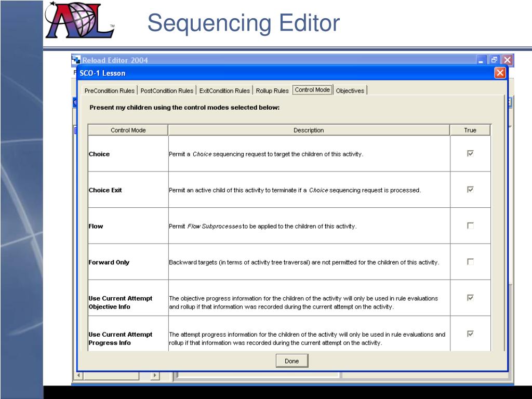Click the Flow Subprocesses description text
Image resolution: width=532 pixels, height=399 pixels.
262,227
